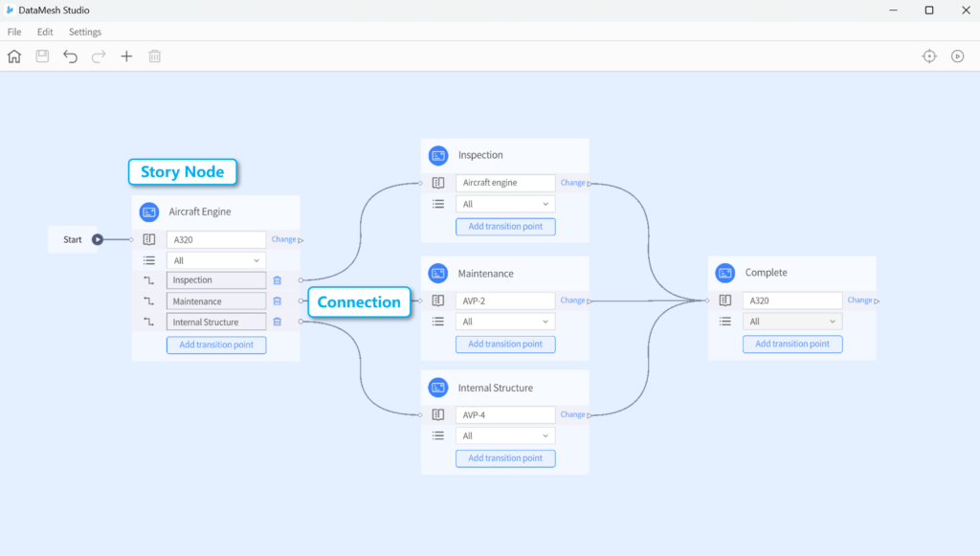The width and height of the screenshot is (980, 556).
Task: Add a new node with the plus icon
Action: tap(126, 56)
